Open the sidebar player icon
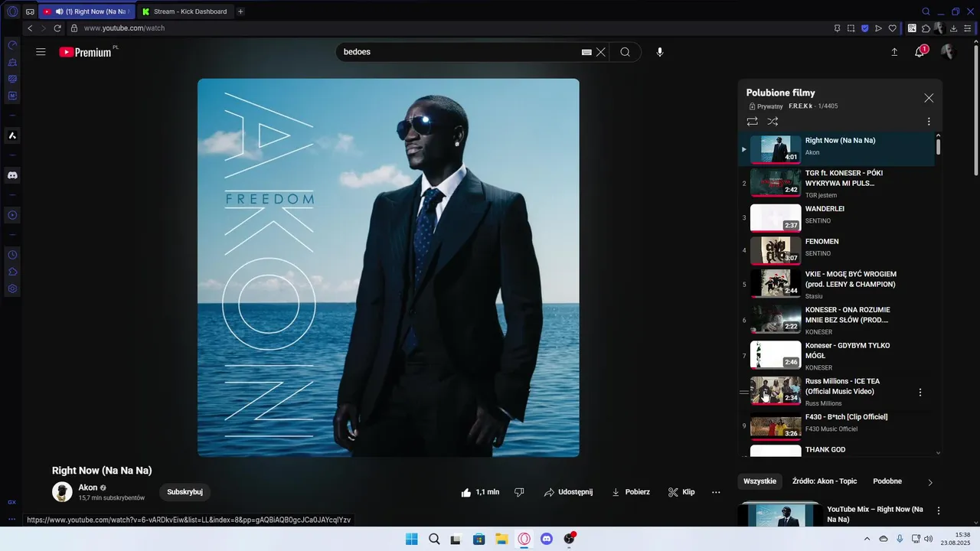 (12, 215)
